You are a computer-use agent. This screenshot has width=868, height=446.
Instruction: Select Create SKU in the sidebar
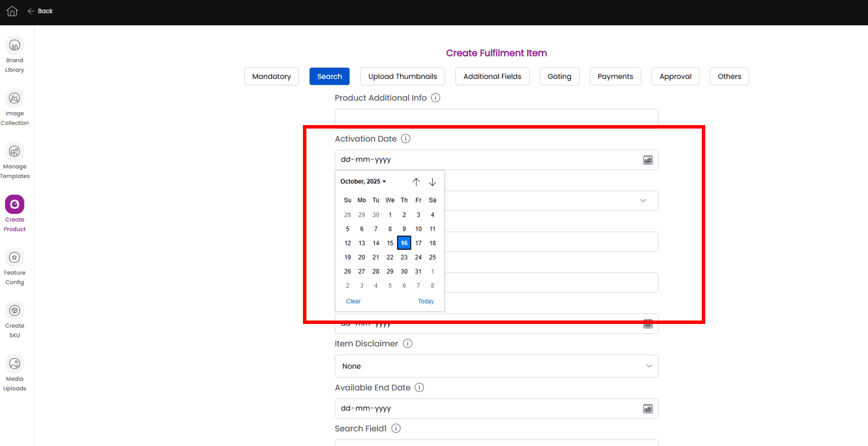pos(14,319)
